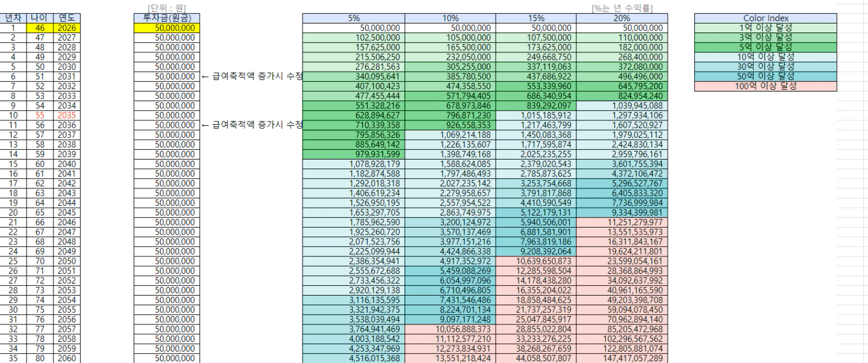The width and height of the screenshot is (868, 363).
Task: Select the 20% return rate header
Action: coord(621,19)
